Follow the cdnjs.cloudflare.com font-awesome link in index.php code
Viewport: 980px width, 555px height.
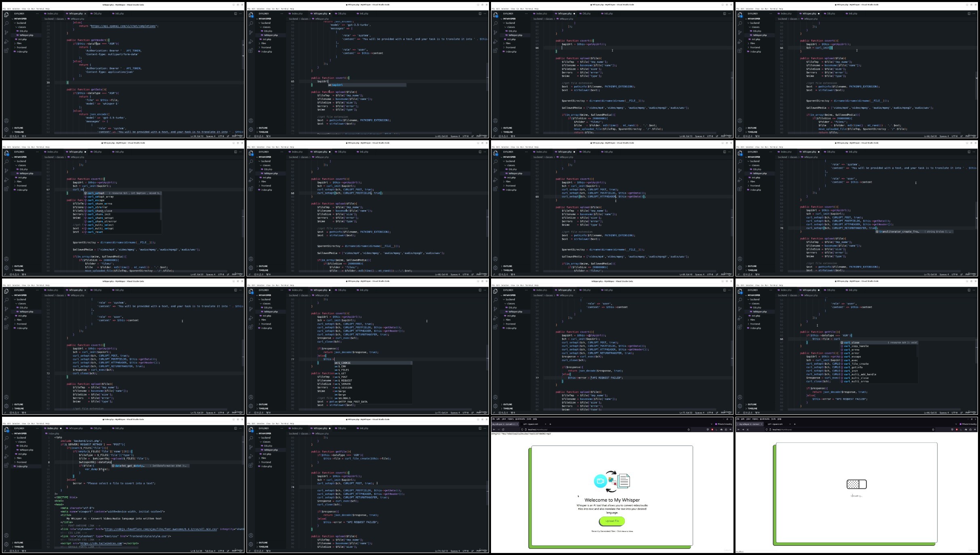pyautogui.click(x=161, y=529)
